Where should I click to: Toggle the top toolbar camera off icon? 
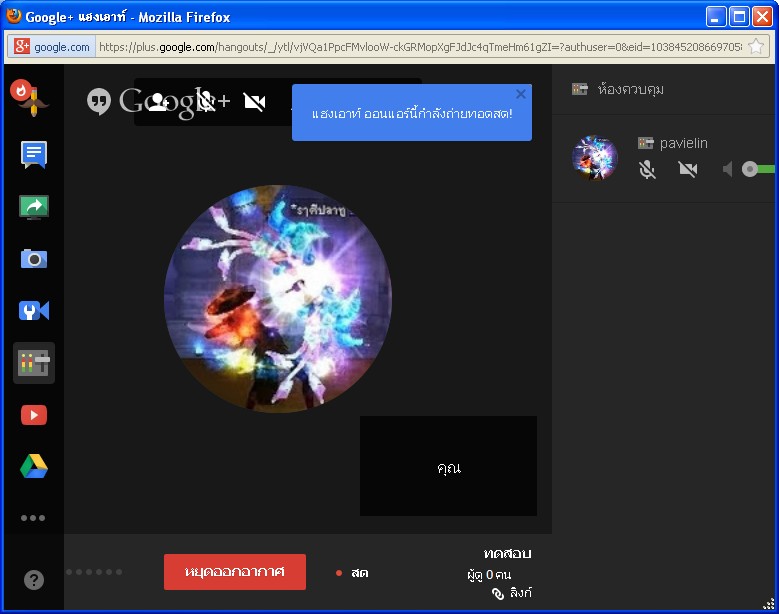point(254,102)
